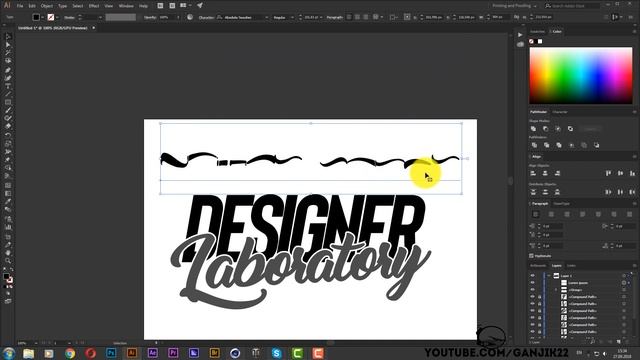Image resolution: width=640 pixels, height=360 pixels.
Task: Select the Eraser tool
Action: tap(8, 127)
